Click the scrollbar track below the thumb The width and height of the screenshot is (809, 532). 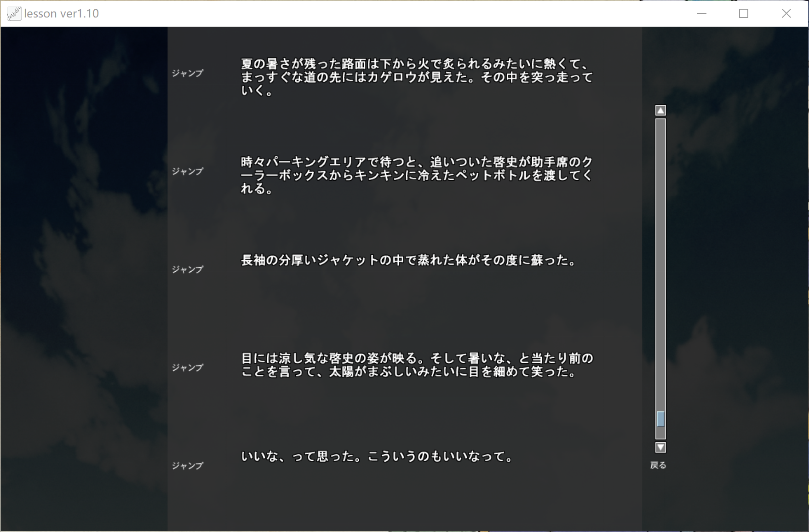tap(660, 433)
